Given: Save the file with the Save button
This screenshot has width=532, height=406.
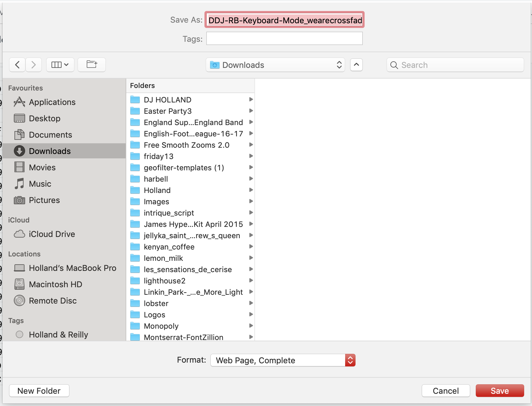Looking at the screenshot, I should point(499,391).
